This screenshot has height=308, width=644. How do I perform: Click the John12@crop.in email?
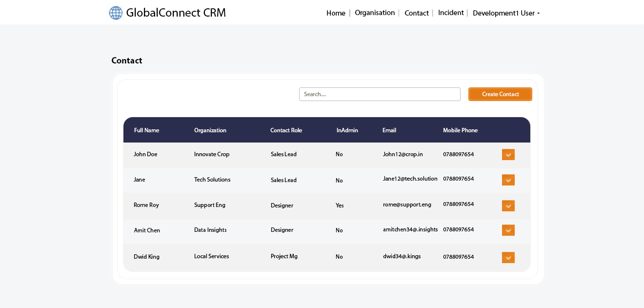403,154
